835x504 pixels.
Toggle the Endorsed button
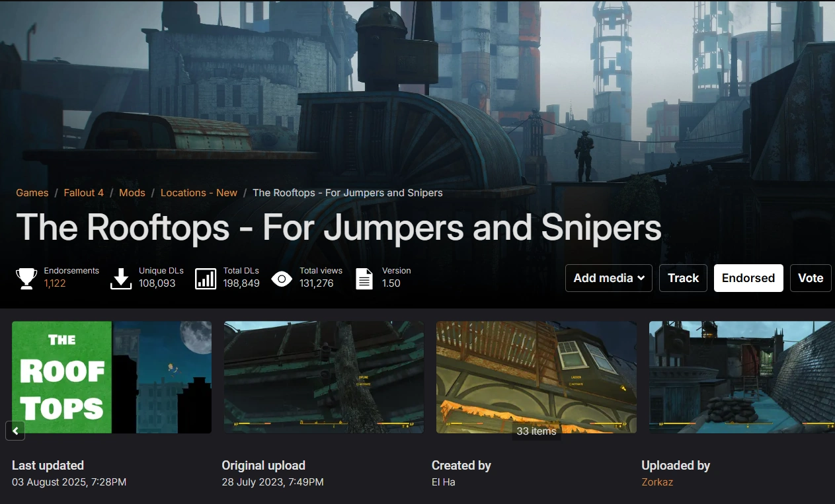pos(748,278)
